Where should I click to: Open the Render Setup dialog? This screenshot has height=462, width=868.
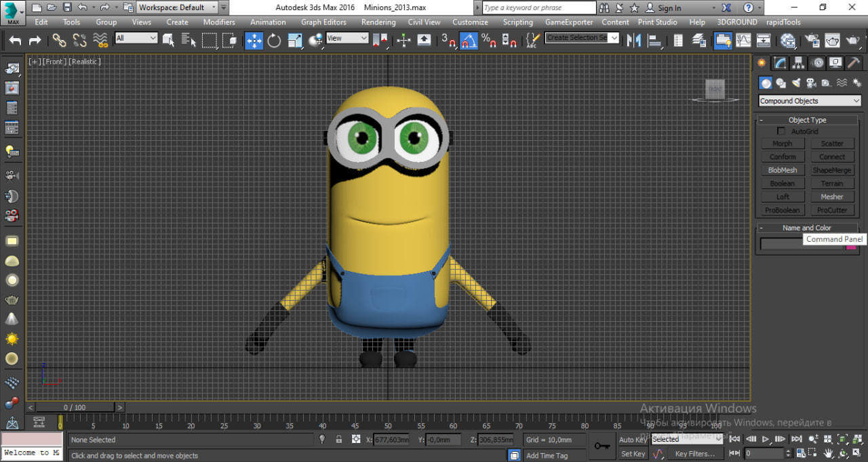[811, 41]
